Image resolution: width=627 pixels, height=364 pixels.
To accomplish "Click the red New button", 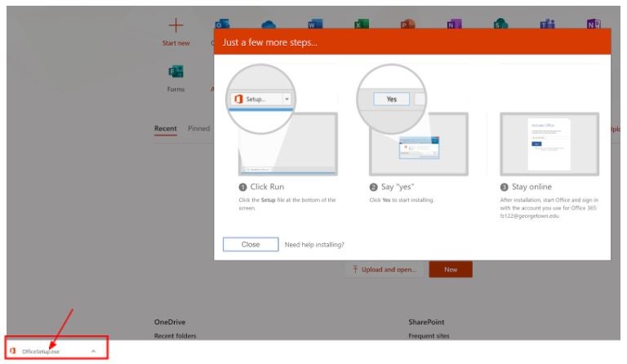I will click(x=451, y=269).
